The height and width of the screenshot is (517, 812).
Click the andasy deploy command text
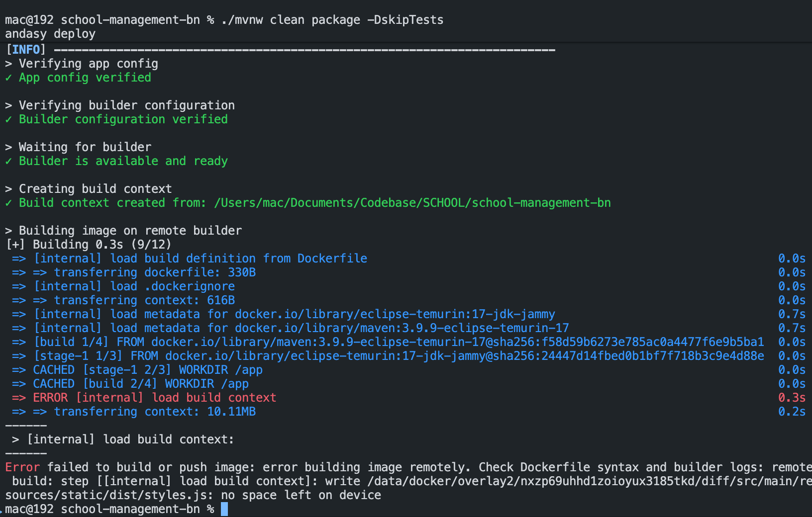click(50, 34)
